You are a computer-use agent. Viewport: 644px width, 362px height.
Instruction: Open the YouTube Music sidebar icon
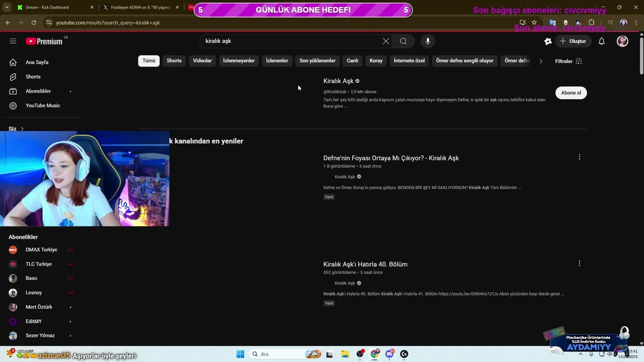(13, 106)
